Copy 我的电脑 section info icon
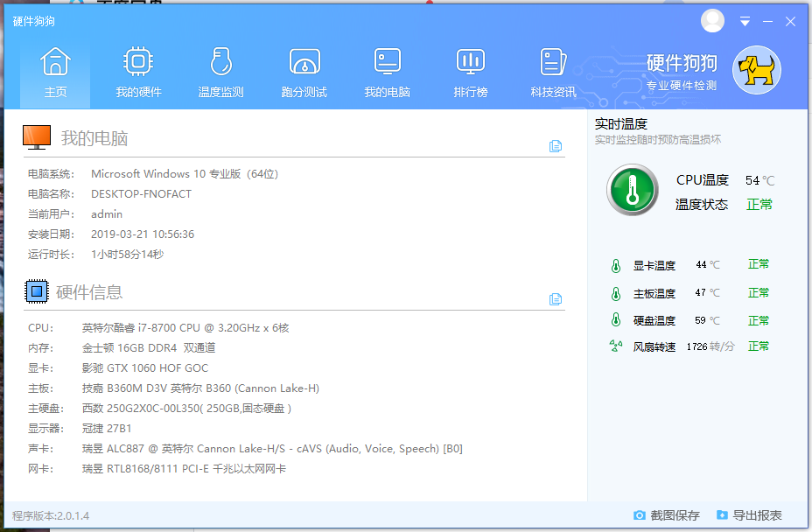The width and height of the screenshot is (812, 532). (555, 146)
